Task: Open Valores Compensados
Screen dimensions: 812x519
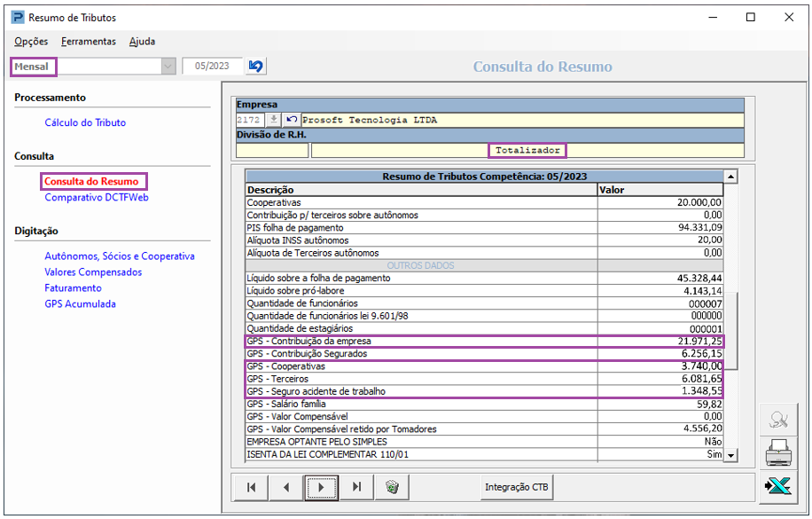Action: coord(93,272)
